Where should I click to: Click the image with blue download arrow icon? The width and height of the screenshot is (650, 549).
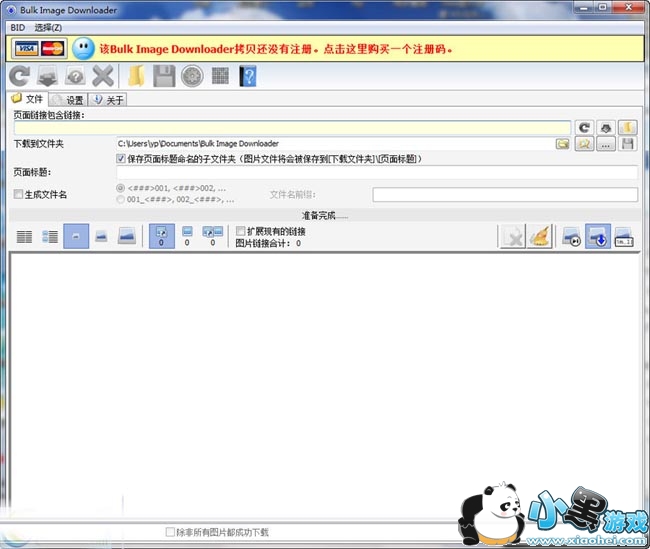(597, 236)
